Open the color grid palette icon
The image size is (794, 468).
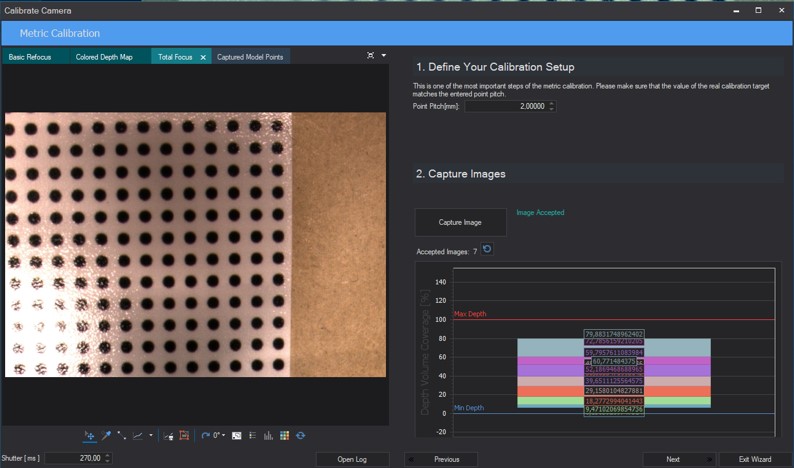click(285, 436)
